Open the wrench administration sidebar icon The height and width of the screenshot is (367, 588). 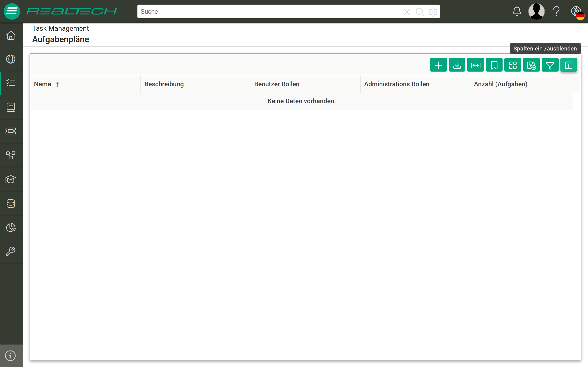[x=11, y=251]
